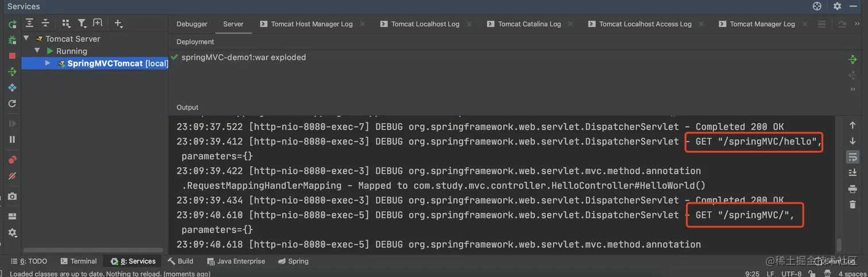Toggle scroll to end of output
868x277 pixels.
tap(852, 173)
